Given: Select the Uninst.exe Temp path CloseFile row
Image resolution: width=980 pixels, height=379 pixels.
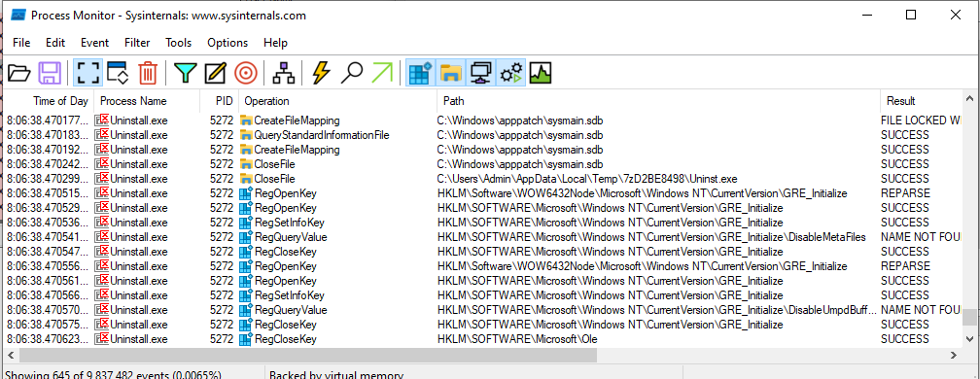Looking at the screenshot, I should (x=482, y=179).
